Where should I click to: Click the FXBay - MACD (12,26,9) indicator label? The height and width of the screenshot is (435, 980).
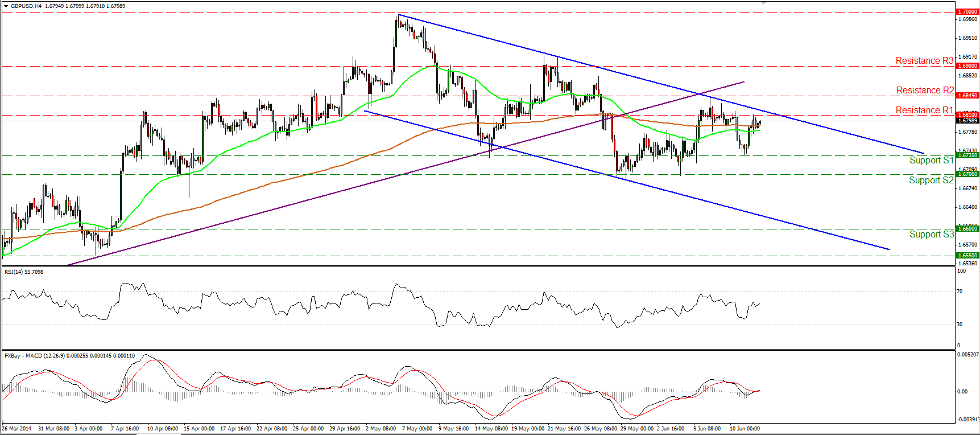[69, 356]
